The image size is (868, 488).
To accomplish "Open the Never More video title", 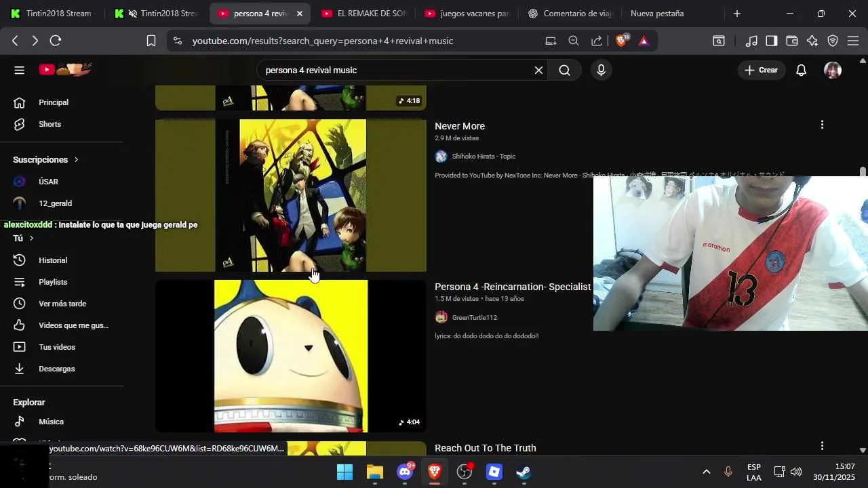I will (x=460, y=126).
